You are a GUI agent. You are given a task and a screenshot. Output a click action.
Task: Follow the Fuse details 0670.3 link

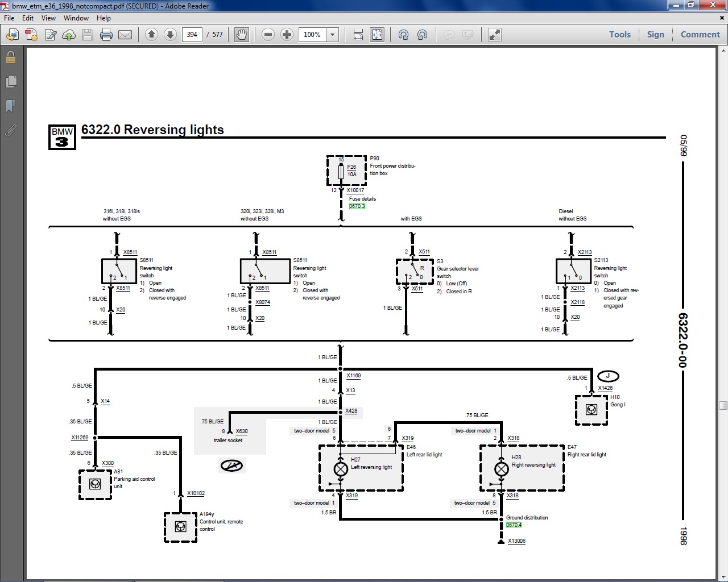[x=357, y=206]
